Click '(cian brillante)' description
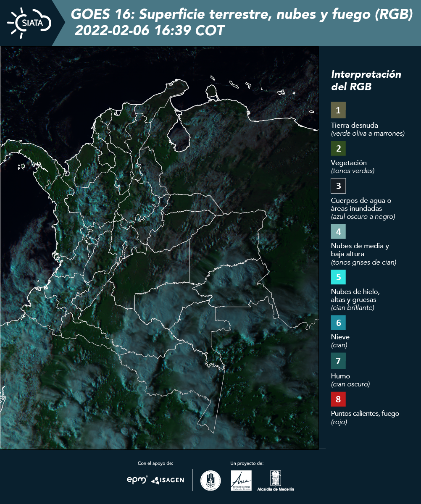This screenshot has height=504, width=421. coord(353,307)
